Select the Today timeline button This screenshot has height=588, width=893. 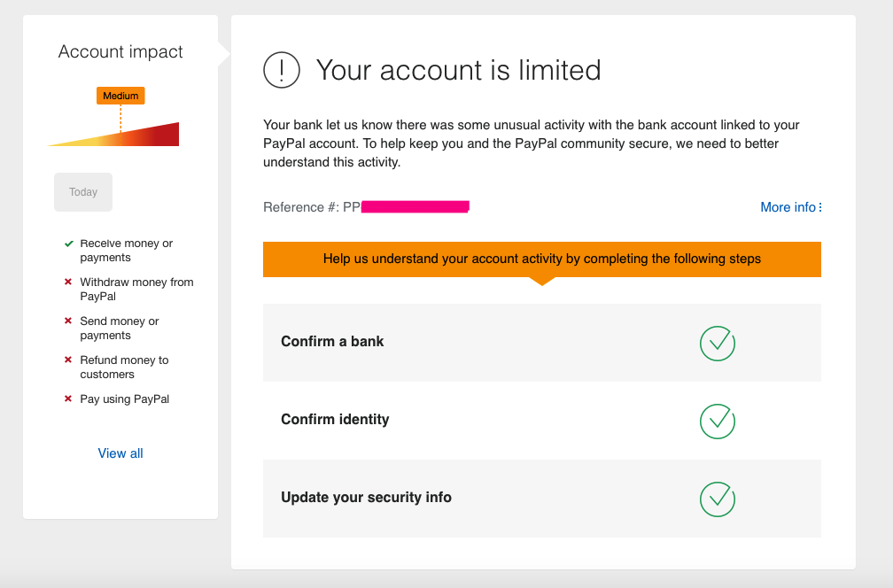(x=83, y=192)
